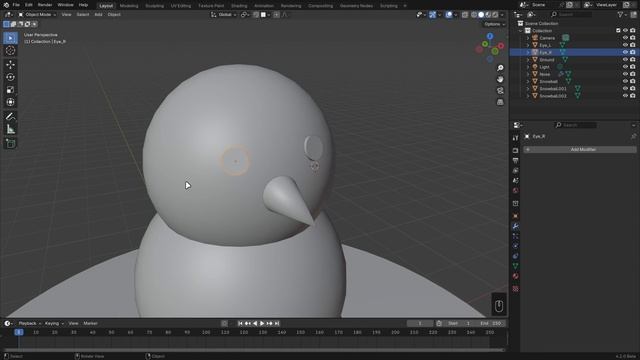Select the Cursor tool
The height and width of the screenshot is (360, 640).
click(x=11, y=51)
